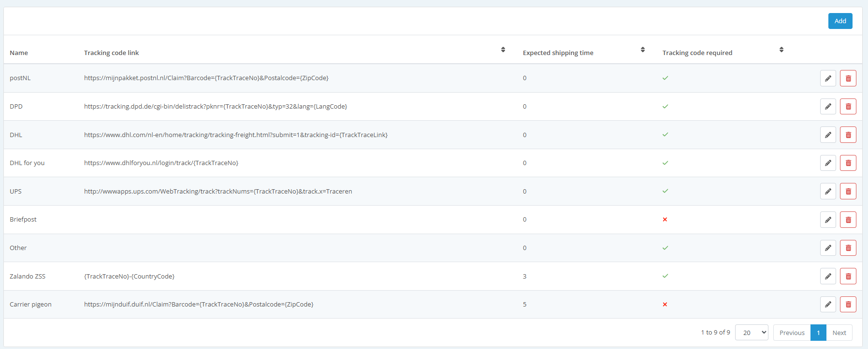Screen dimensions: 868x349
Task: Open the rows-per-page dropdown showing 20
Action: coord(752,333)
